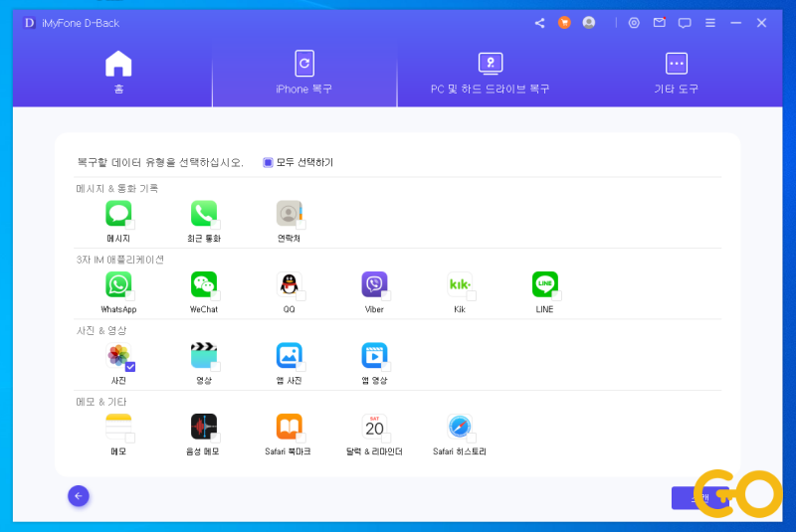This screenshot has width=796, height=532.
Task: Open the orange shopping cart icon
Action: pyautogui.click(x=564, y=23)
